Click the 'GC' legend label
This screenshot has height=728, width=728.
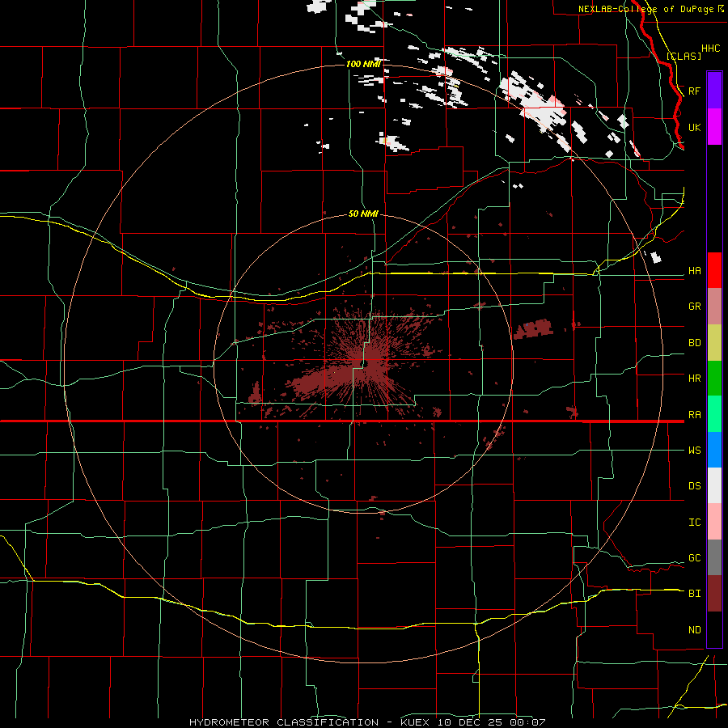(x=694, y=558)
